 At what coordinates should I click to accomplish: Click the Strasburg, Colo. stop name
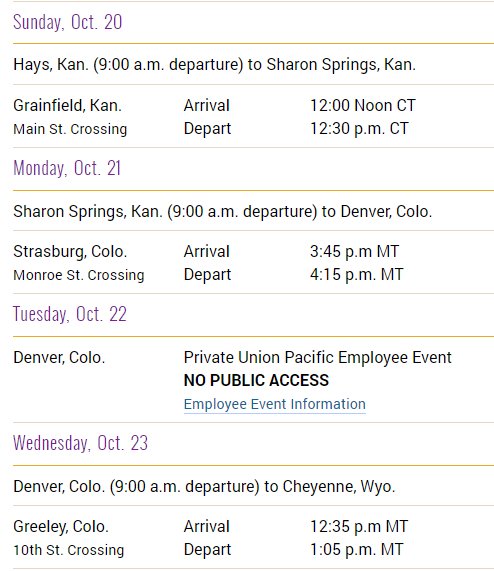(70, 252)
